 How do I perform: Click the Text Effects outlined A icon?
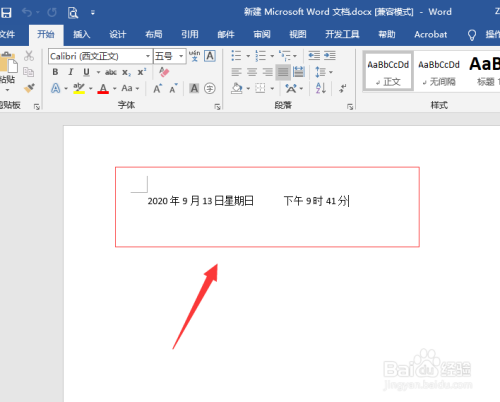(x=56, y=88)
